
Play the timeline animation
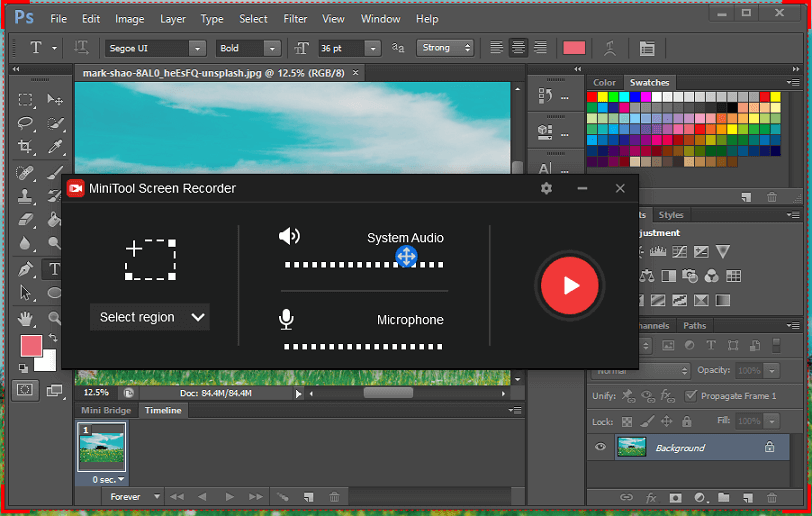pyautogui.click(x=229, y=497)
